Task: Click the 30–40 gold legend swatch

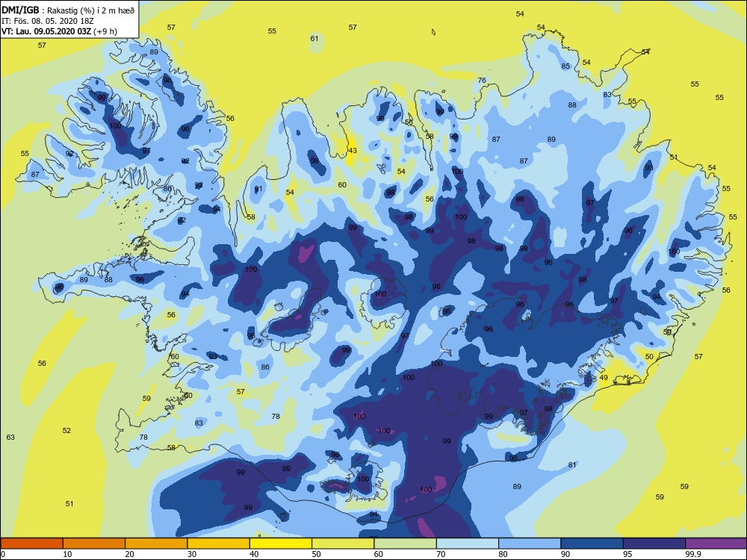Action: click(219, 544)
